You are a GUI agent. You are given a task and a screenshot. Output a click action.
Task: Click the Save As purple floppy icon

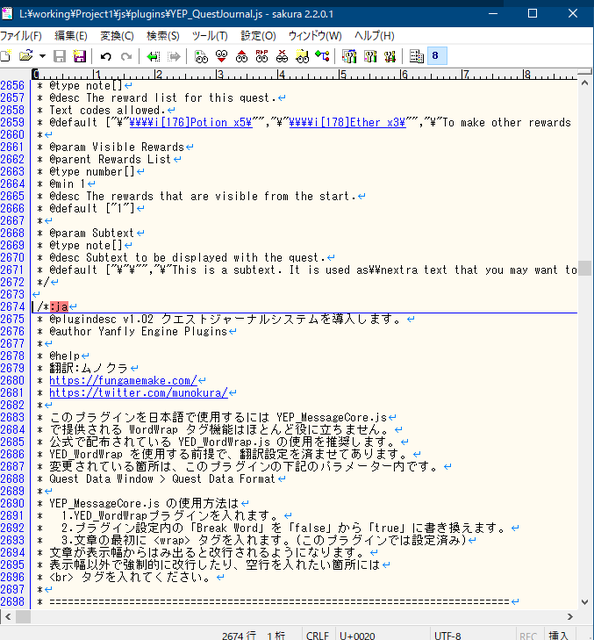coord(80,56)
